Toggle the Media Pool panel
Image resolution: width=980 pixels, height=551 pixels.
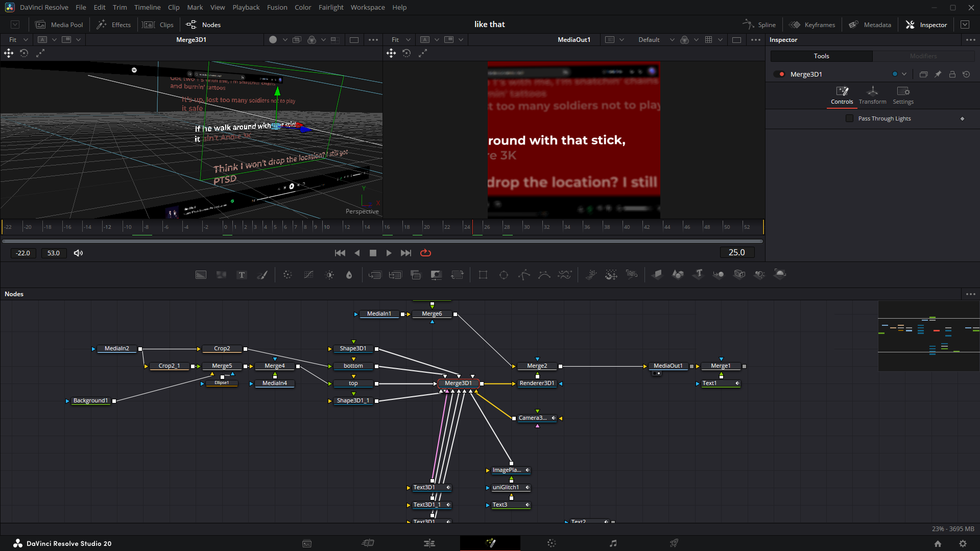tap(59, 25)
